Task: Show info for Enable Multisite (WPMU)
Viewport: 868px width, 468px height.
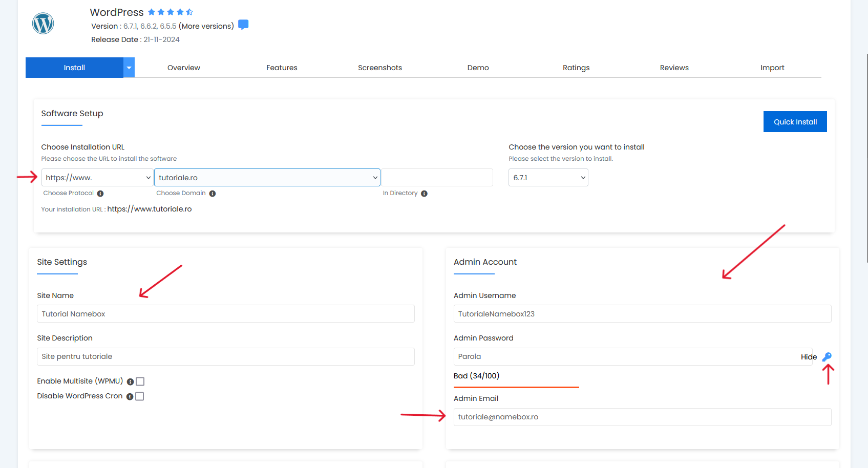Action: point(130,382)
